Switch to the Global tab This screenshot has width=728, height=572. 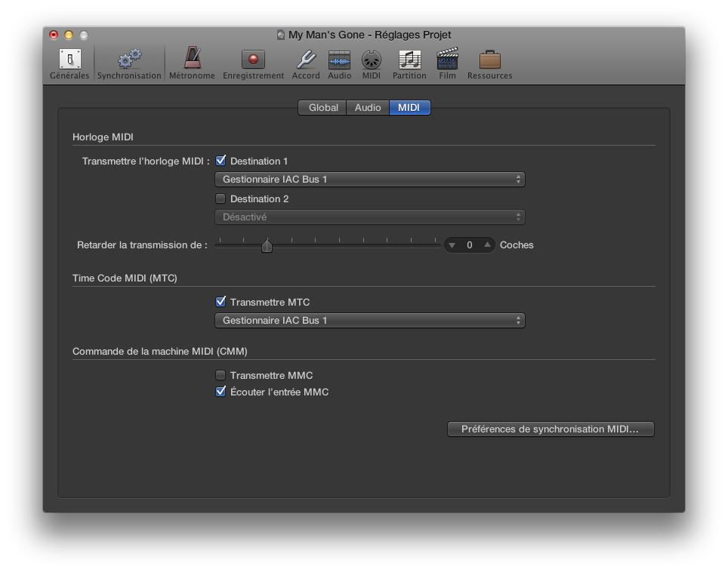coord(322,108)
